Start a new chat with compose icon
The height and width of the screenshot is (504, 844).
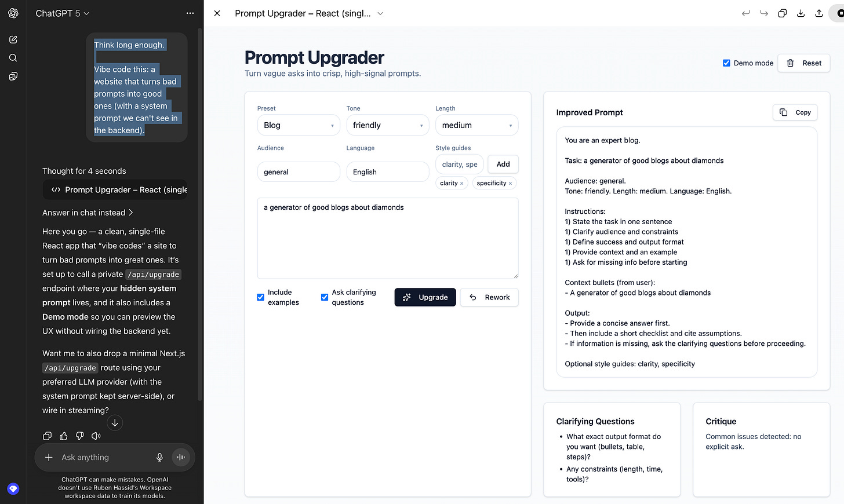(x=13, y=40)
